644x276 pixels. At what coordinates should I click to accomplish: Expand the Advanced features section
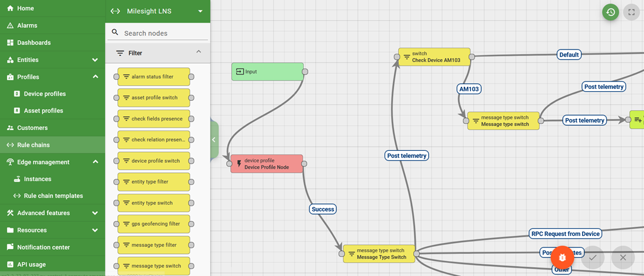coord(95,213)
